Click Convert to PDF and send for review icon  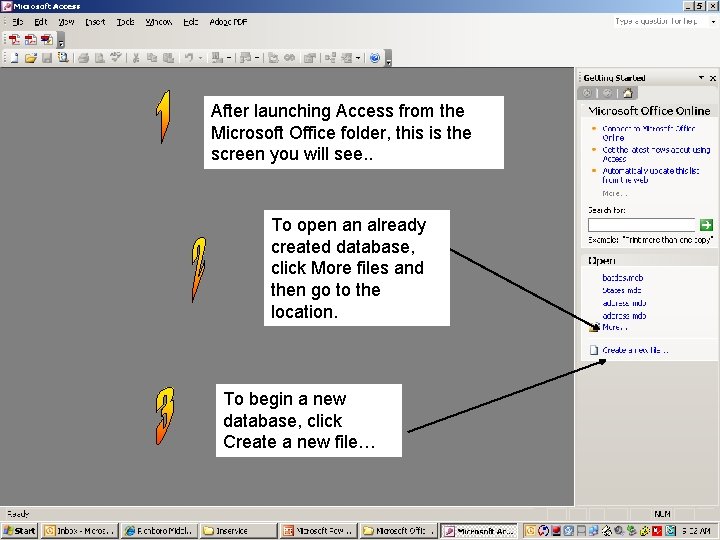(x=46, y=39)
